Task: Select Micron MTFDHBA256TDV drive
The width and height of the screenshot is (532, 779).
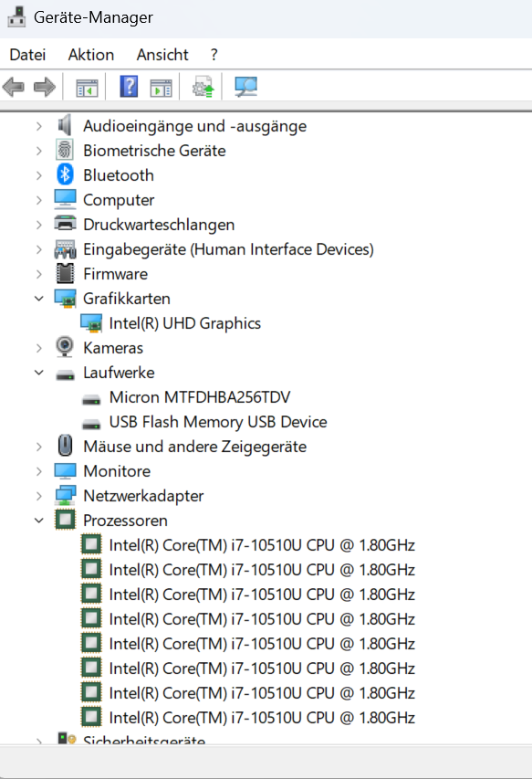Action: [200, 397]
